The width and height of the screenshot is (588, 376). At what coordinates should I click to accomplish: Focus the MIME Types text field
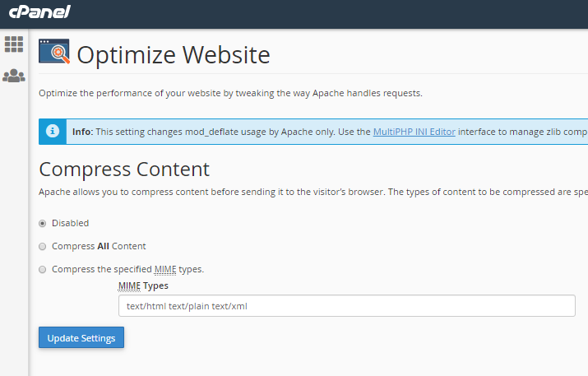click(347, 306)
